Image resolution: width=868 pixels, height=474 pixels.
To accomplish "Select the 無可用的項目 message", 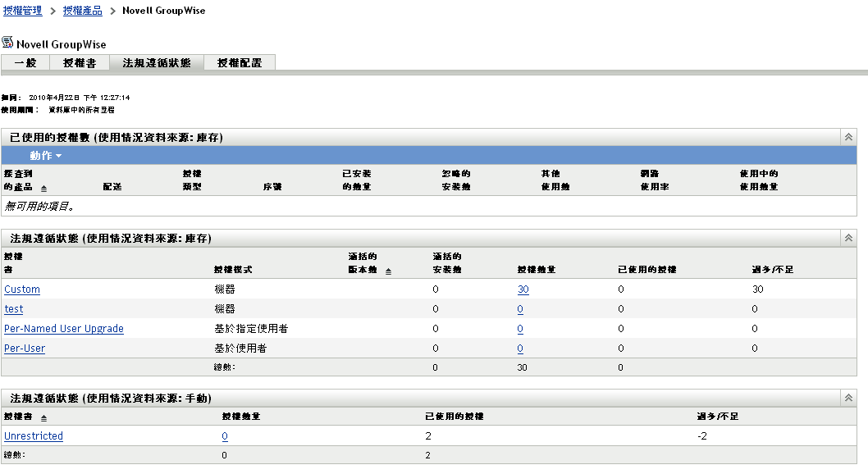I will pos(40,207).
